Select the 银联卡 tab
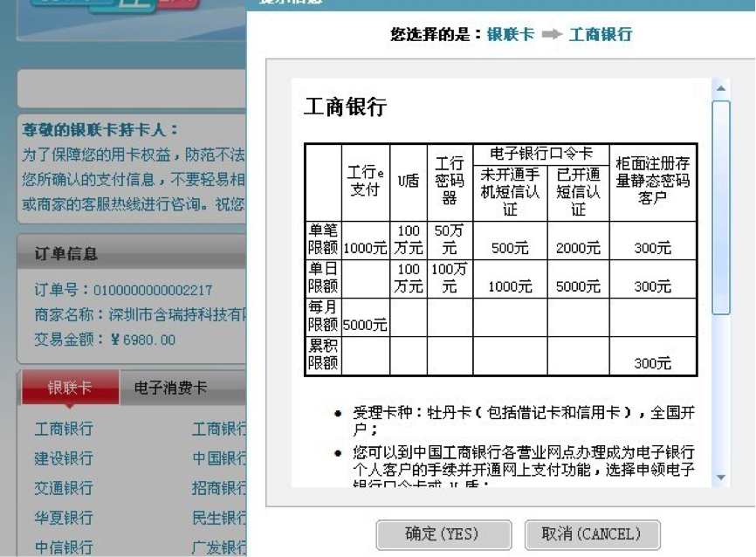This screenshot has height=557, width=756. pyautogui.click(x=70, y=388)
